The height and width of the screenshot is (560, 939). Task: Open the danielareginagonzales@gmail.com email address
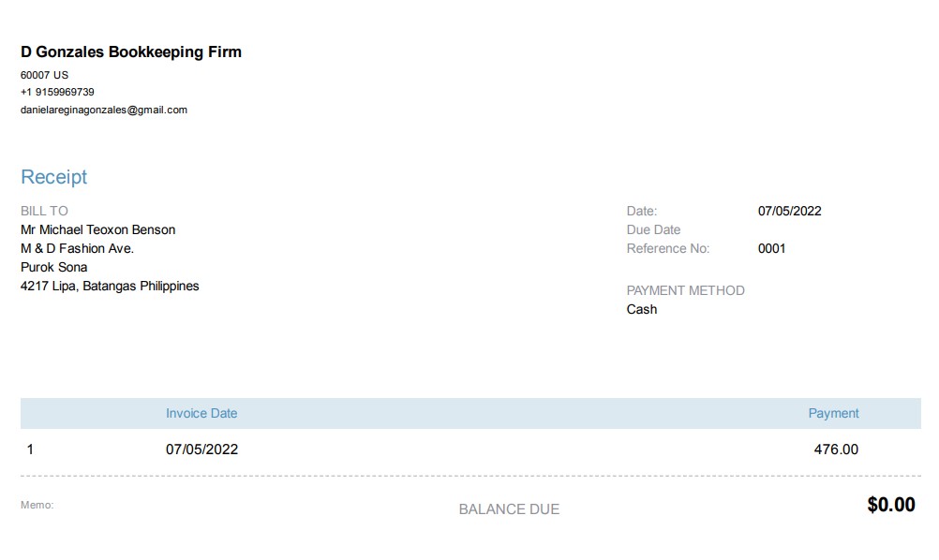click(104, 110)
